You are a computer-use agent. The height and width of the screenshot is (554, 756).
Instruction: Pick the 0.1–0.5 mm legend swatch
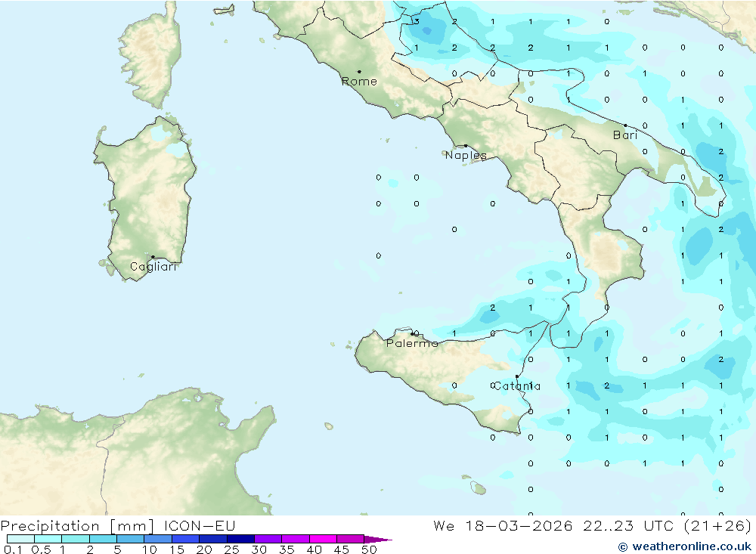pos(20,539)
